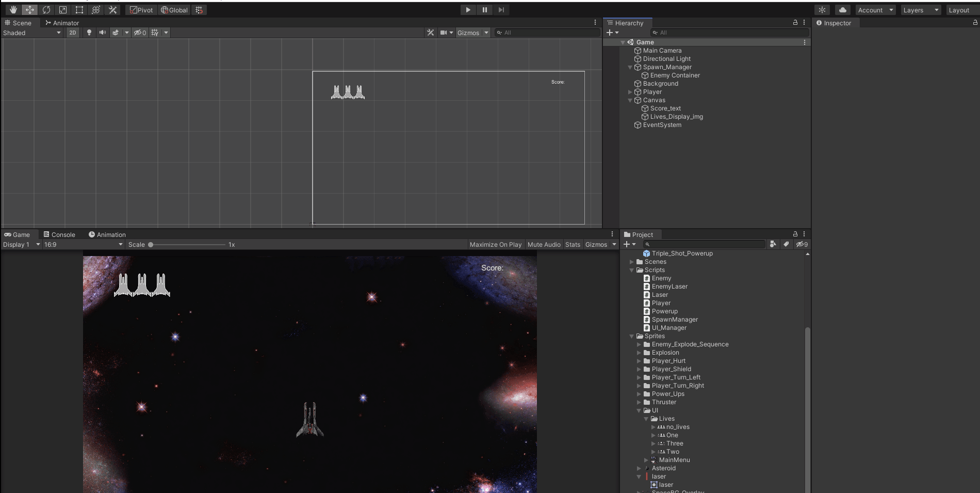Collapse Canvas in Hierarchy

coord(630,100)
